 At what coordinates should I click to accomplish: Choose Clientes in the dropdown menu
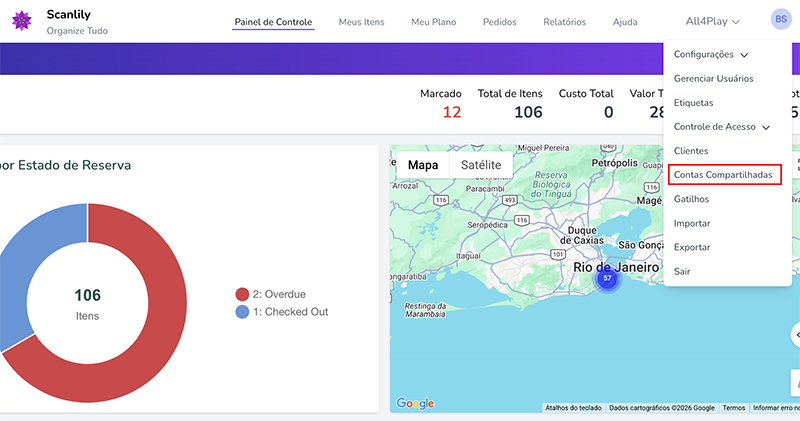(x=691, y=151)
